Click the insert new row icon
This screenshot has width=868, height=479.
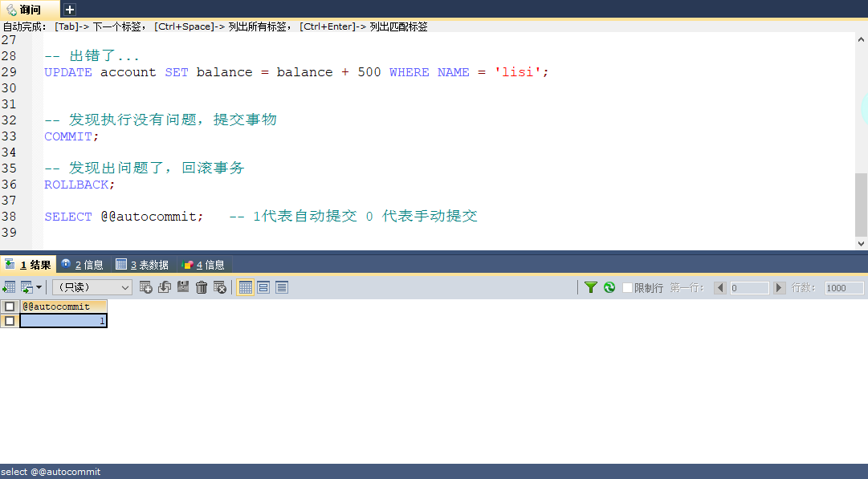(x=146, y=287)
